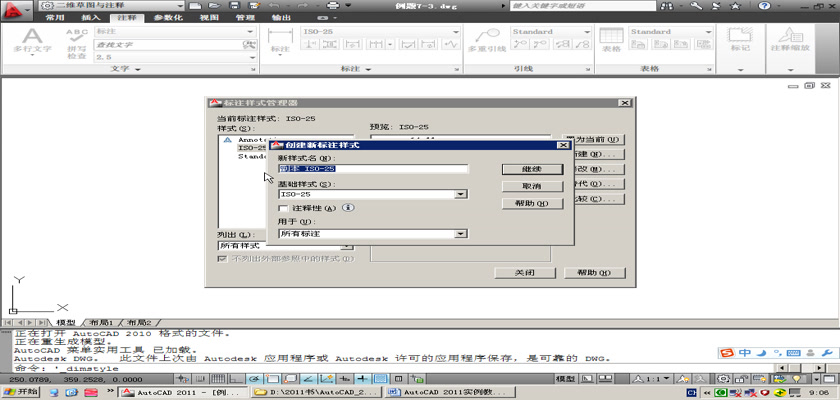Click Help (帮助) button in new style dialog
840x400 pixels.
pyautogui.click(x=532, y=204)
